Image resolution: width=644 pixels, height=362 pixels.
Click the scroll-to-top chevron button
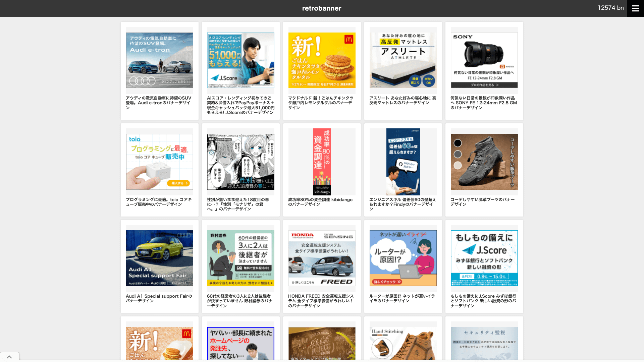[x=9, y=357]
